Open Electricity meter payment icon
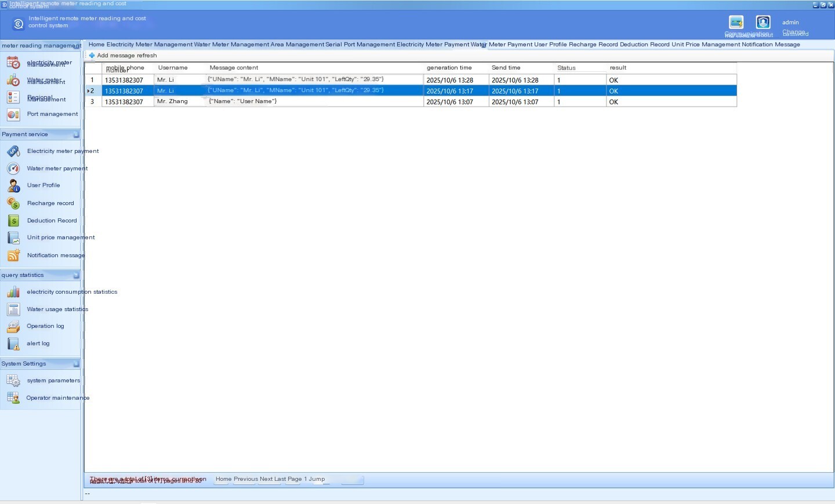Viewport: 835px width, 504px height. tap(13, 151)
